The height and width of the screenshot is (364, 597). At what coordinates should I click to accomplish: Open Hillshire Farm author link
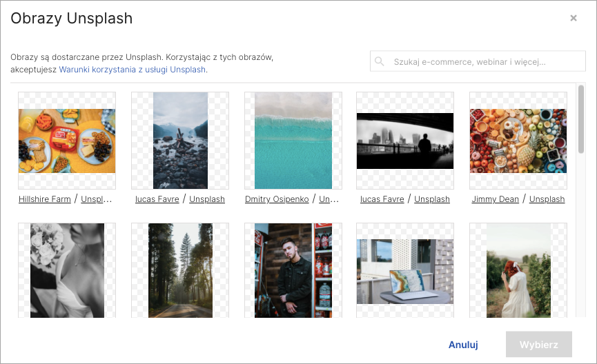pos(45,199)
